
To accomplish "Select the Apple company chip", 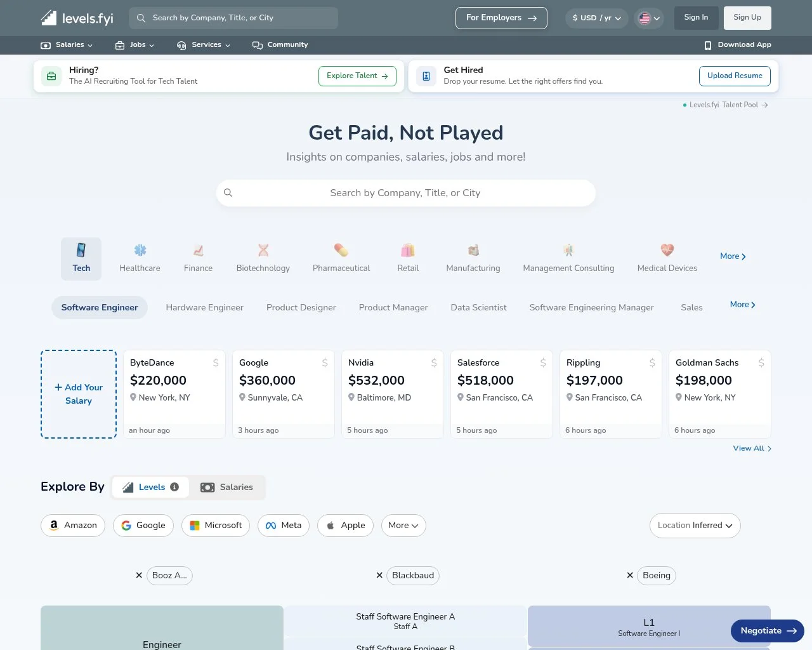I will pos(345,526).
